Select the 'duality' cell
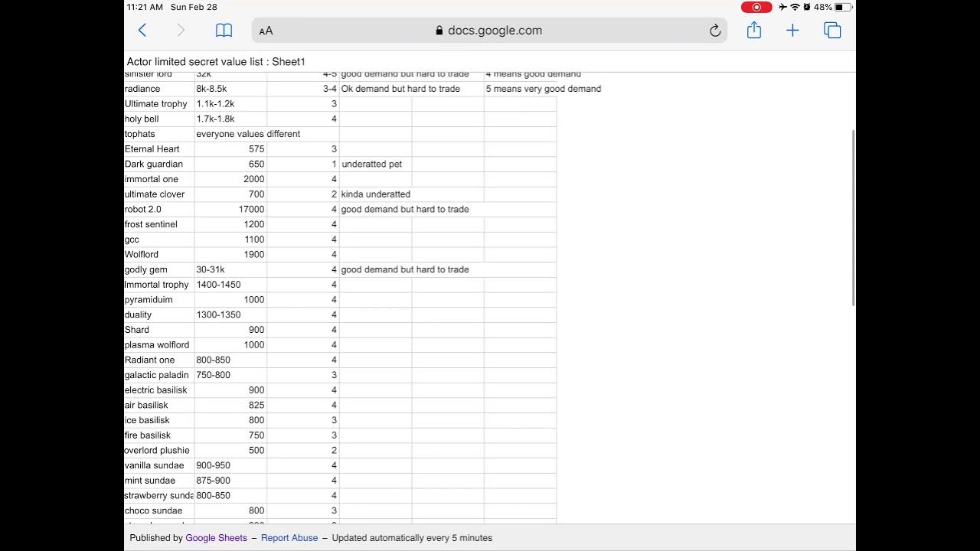Viewport: 980px width, 551px height. (159, 315)
